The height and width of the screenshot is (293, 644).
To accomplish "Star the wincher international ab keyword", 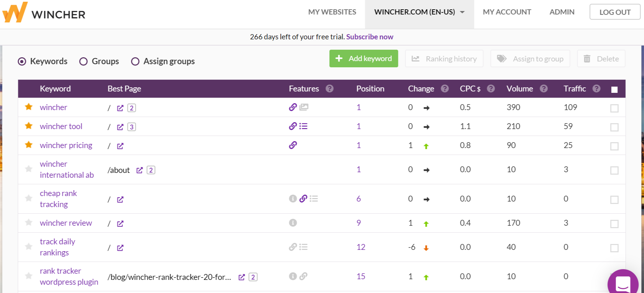I will coord(29,169).
